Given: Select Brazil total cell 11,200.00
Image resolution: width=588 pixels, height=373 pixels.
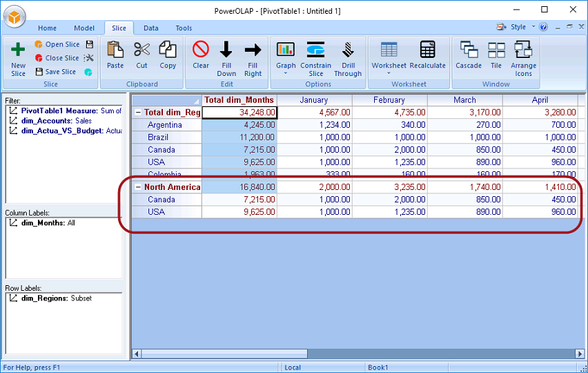Looking at the screenshot, I should (x=239, y=137).
